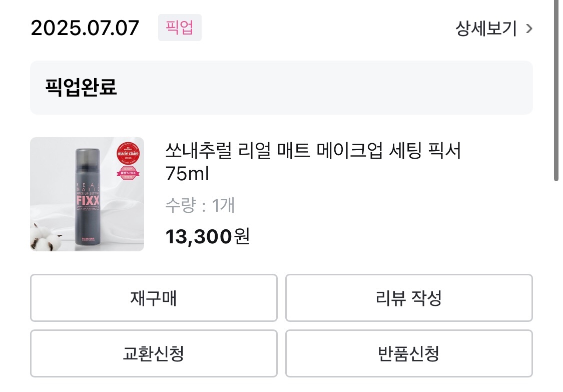Click the 수량 : 1개 quantity text
This screenshot has height=392, width=563.
pyautogui.click(x=200, y=205)
